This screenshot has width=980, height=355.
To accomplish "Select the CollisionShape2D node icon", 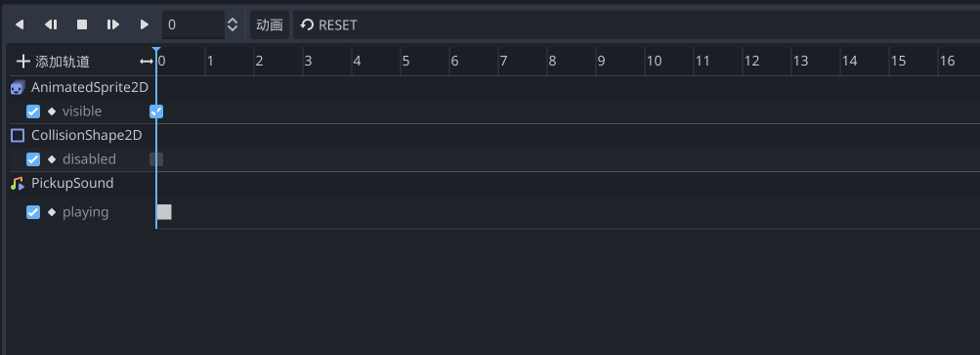I will pyautogui.click(x=18, y=135).
